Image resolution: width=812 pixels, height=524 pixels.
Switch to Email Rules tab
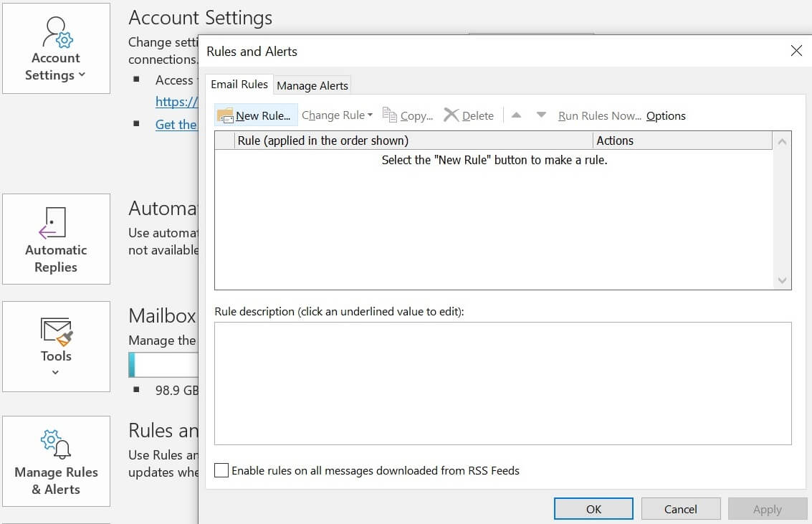tap(239, 85)
